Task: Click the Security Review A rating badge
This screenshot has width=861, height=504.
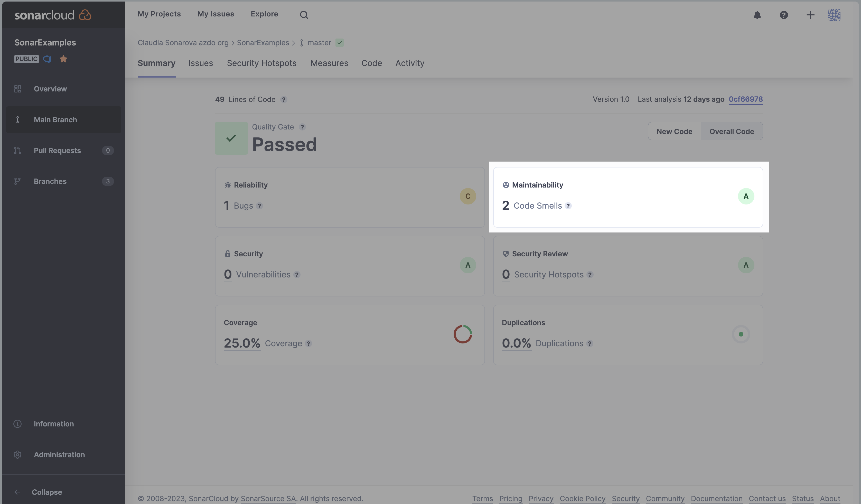Action: tap(746, 265)
